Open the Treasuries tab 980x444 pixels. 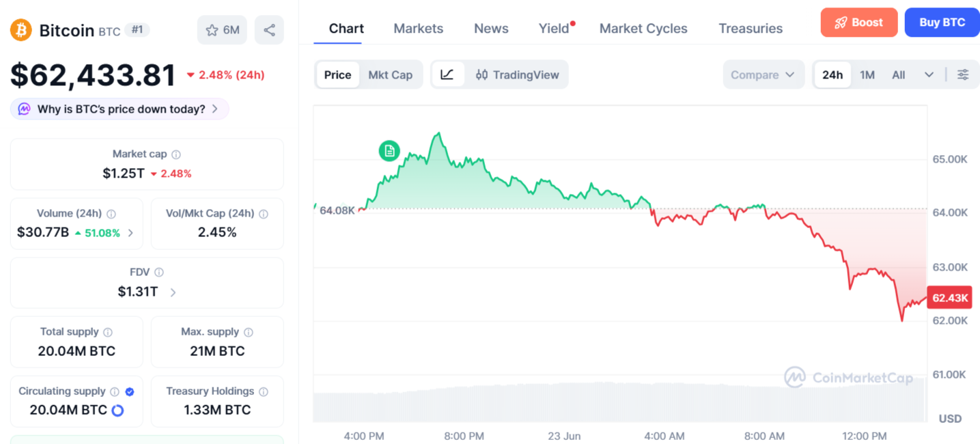[x=751, y=29]
